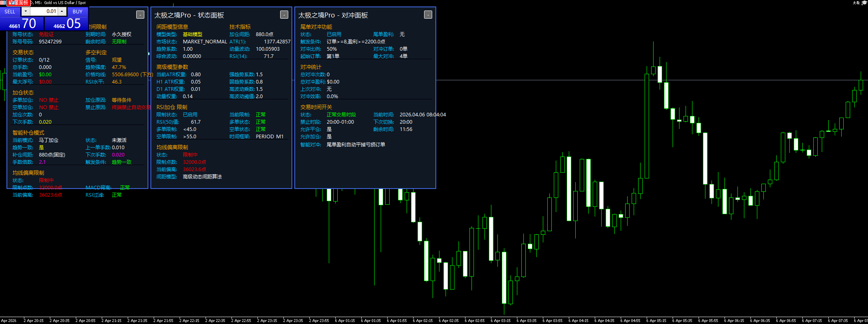The width and height of the screenshot is (868, 324).
Task: Toggle the one-click trading panel icon
Action: click(3, 3)
